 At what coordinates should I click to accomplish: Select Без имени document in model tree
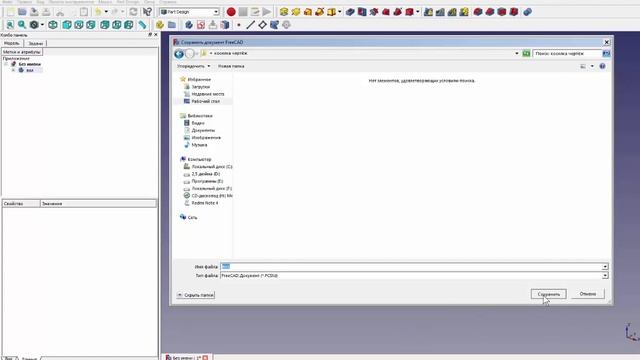pos(29,64)
